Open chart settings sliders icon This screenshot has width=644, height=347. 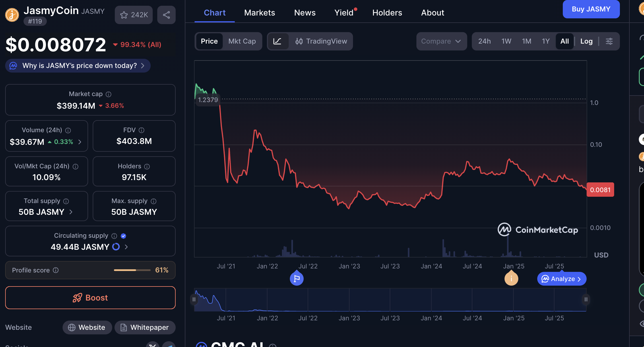point(609,41)
